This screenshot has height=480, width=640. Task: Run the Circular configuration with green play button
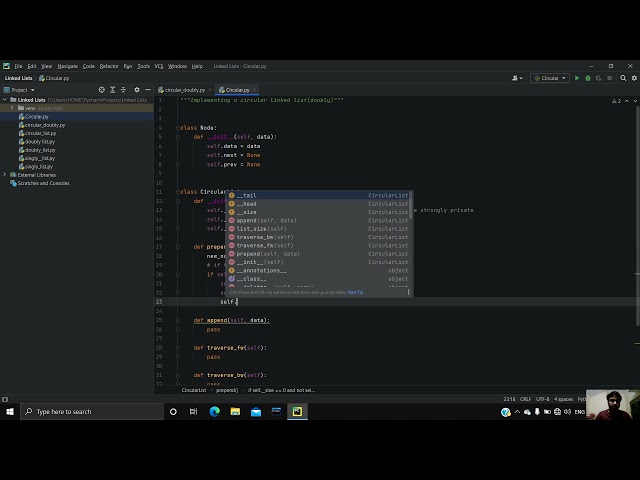point(577,78)
